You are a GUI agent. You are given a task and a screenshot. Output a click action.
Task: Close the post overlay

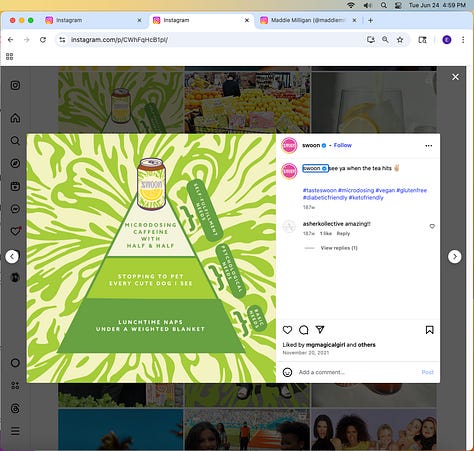coord(455,77)
